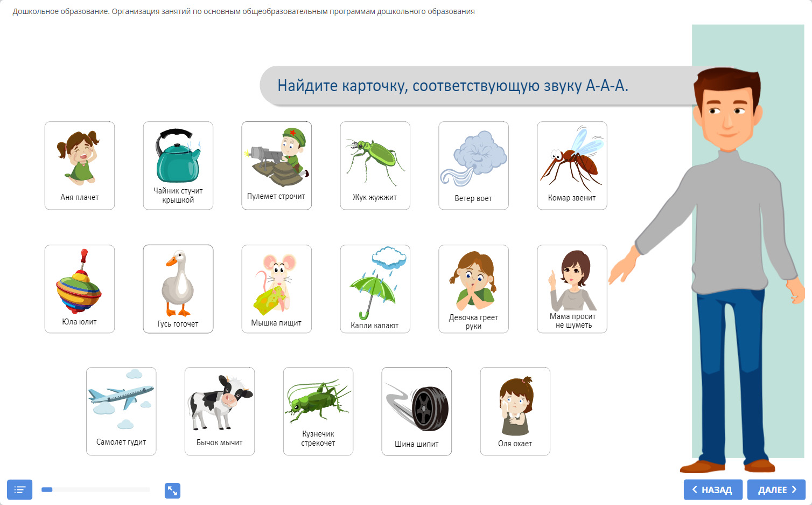Select the beetle card 'Жук жужжит'
Screen dimensions: 812x505
(375, 165)
